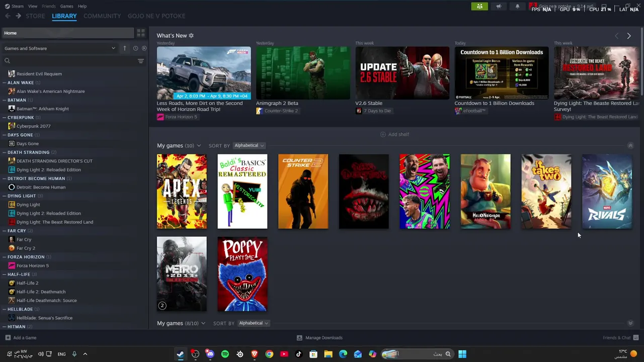This screenshot has height=362, width=644.
Task: Toggle the microphone in the system tray
Action: click(x=74, y=354)
